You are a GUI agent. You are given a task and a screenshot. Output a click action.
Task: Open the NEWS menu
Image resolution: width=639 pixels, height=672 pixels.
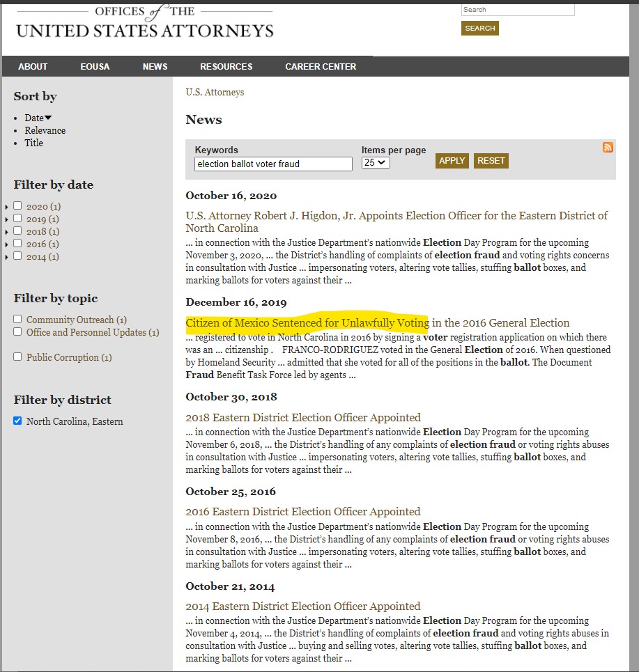tap(155, 66)
